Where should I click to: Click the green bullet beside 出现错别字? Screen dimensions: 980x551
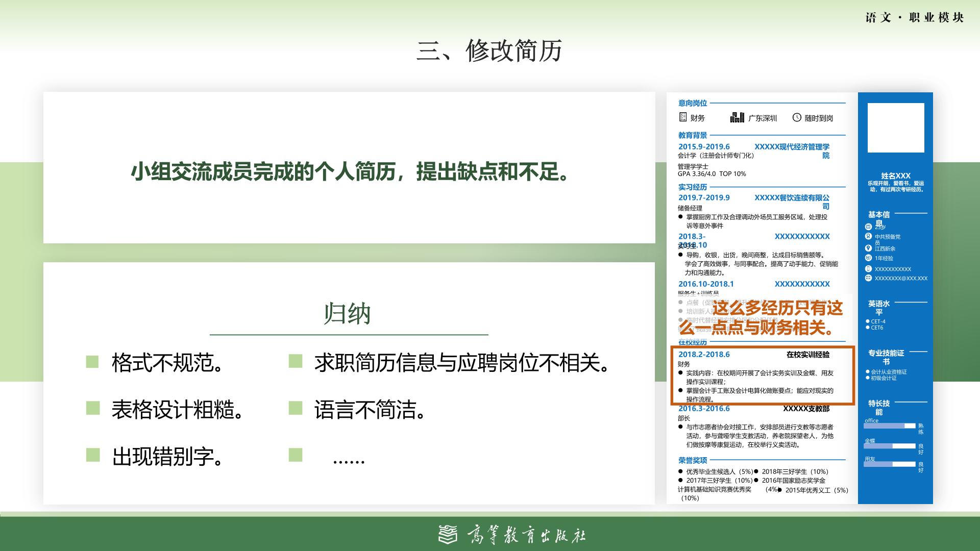[x=92, y=455]
